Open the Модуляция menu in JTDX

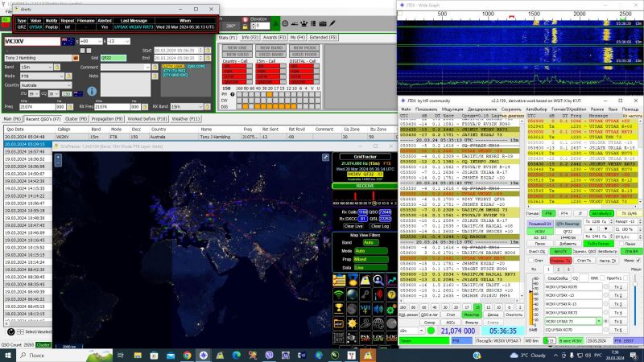coord(452,109)
